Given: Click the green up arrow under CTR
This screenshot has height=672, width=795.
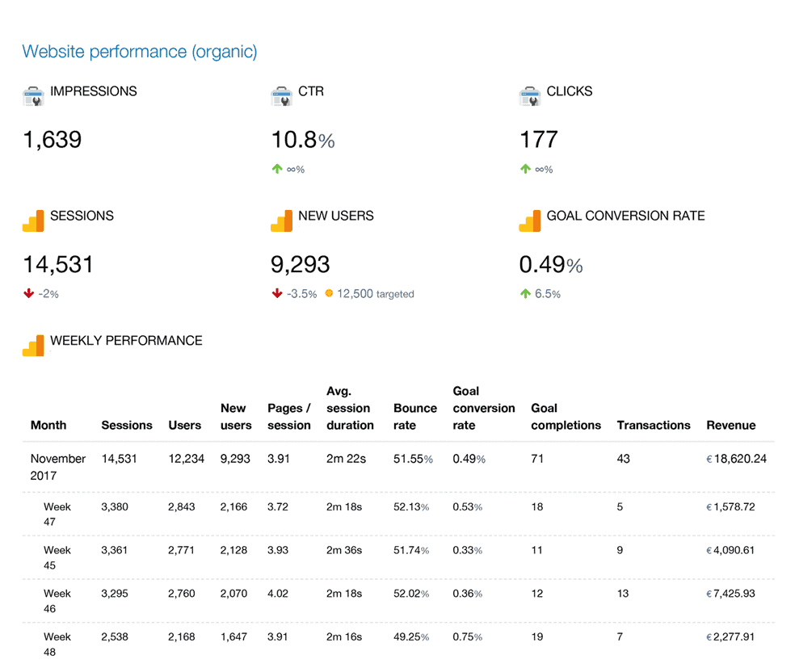Looking at the screenshot, I should tap(277, 170).
